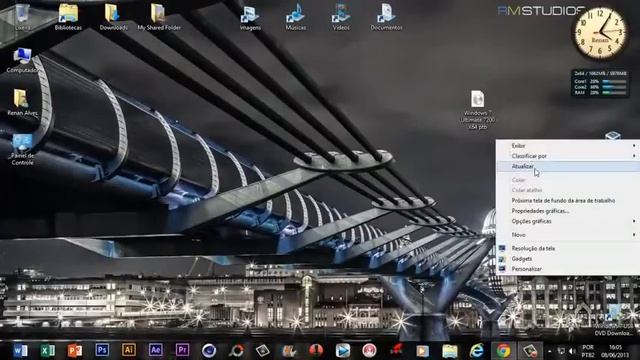Open the file explorer folder in the taskbar
This screenshot has height=360, width=640.
coord(450,350)
